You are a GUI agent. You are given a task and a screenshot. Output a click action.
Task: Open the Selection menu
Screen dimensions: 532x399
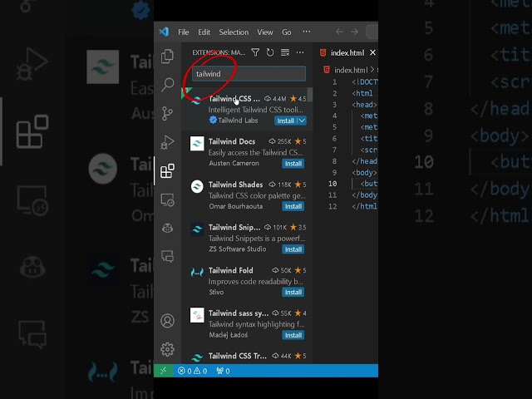pyautogui.click(x=234, y=32)
